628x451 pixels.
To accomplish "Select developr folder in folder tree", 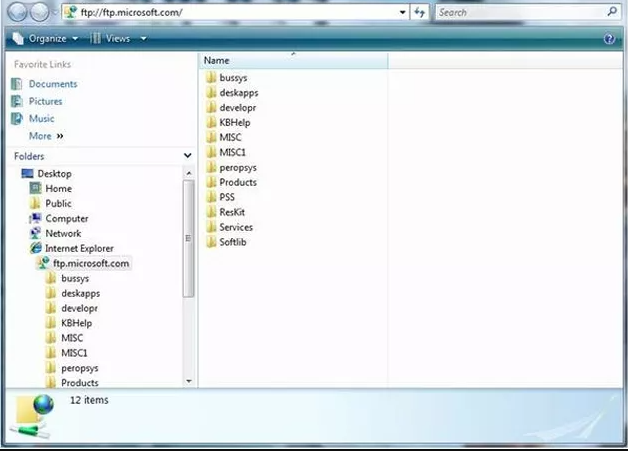I will pos(79,308).
